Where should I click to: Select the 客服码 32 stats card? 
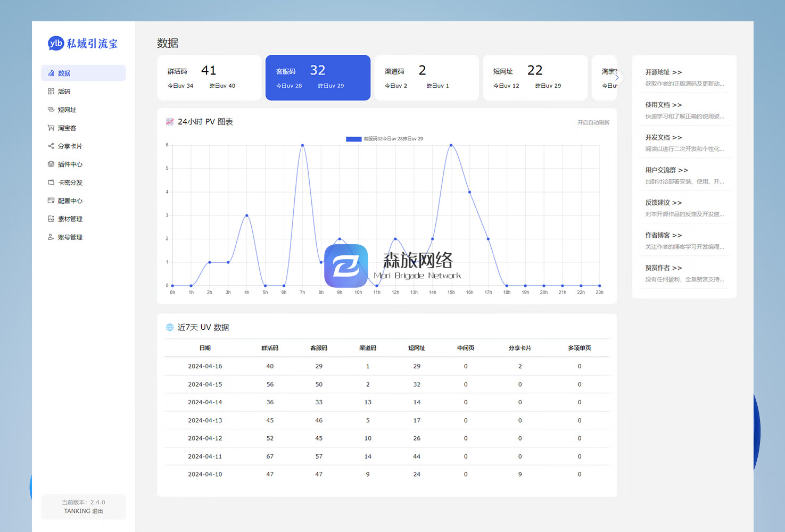point(318,78)
